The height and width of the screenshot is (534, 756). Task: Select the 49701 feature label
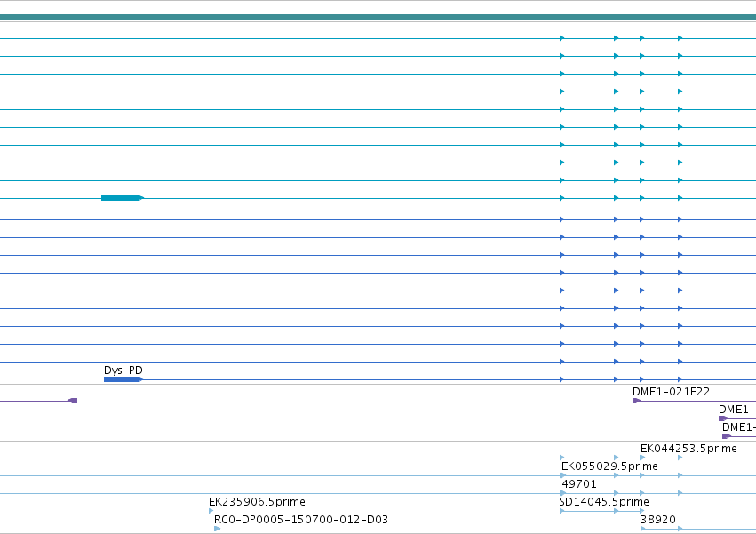(x=579, y=484)
